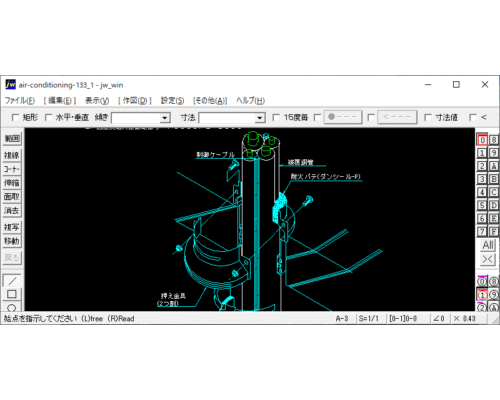Open the 設定(S) menu
The height and width of the screenshot is (400, 500).
click(172, 100)
